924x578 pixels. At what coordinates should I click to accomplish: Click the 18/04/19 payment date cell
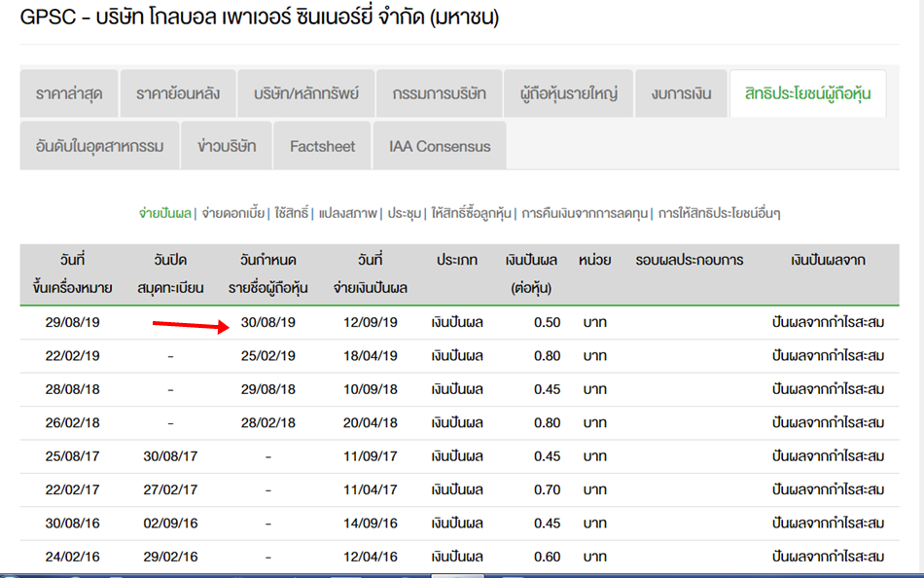pos(370,356)
